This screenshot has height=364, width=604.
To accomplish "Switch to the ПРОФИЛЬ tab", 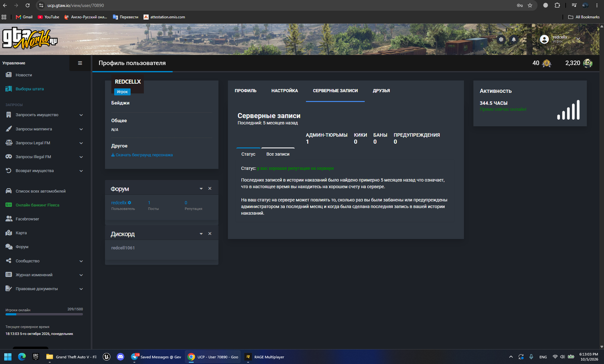I will [x=246, y=91].
